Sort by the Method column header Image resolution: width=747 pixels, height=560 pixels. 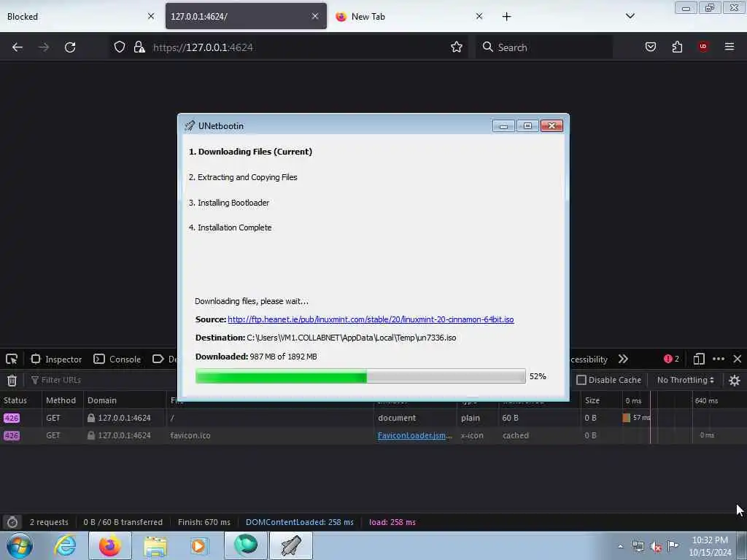pos(63,400)
